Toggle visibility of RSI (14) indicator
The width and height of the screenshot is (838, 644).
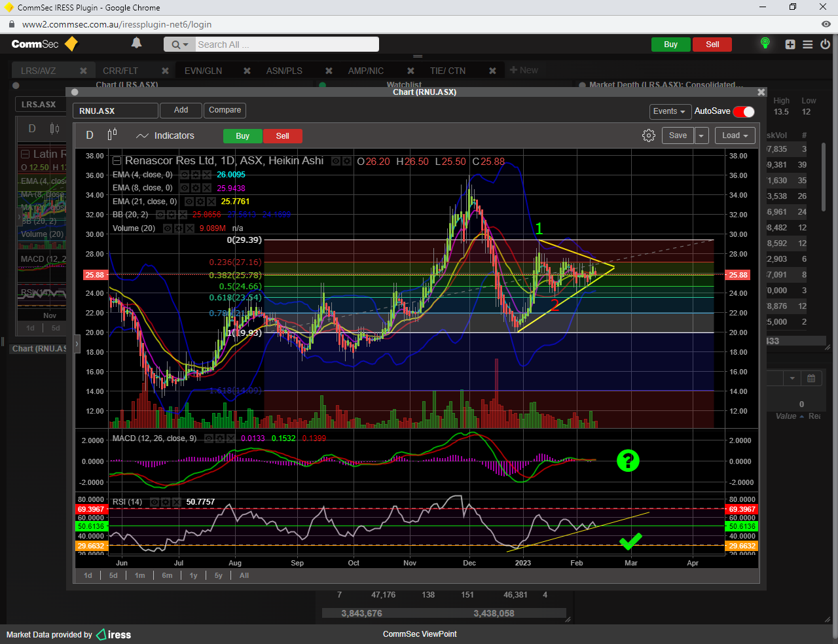tap(155, 502)
